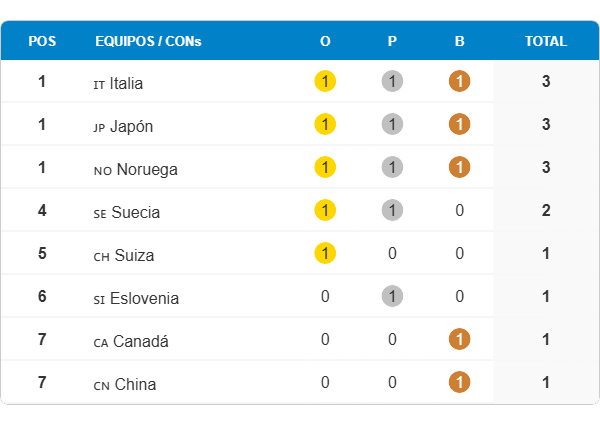The width and height of the screenshot is (600, 425).
Task: Click Canadá's bronze medal icon
Action: click(x=459, y=339)
